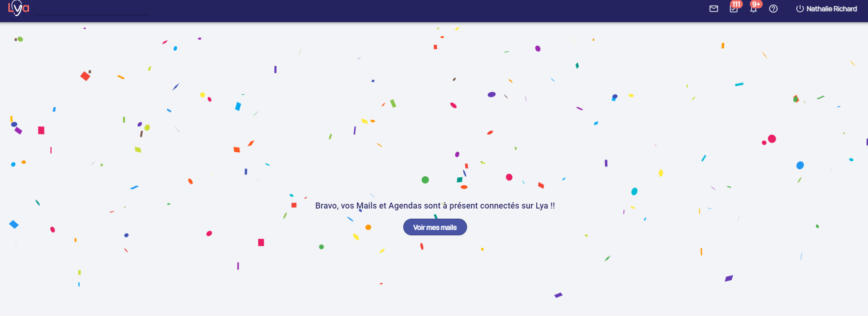Click the Bravo confirmation message text
The image size is (868, 316).
(435, 206)
